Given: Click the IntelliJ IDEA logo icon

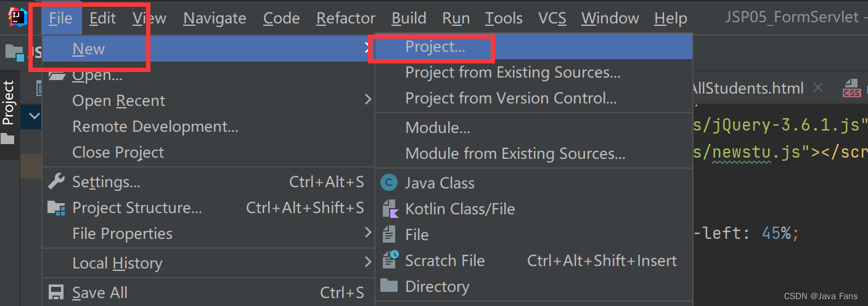Looking at the screenshot, I should [x=18, y=17].
